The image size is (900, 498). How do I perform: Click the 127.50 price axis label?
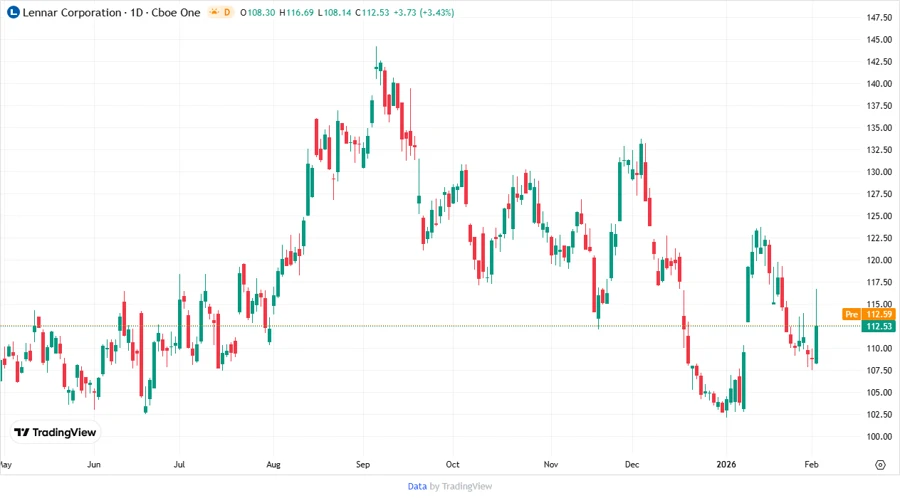point(879,194)
